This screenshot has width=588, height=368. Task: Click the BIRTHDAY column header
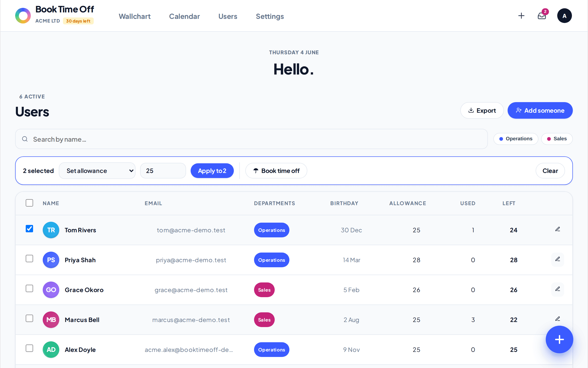tap(344, 203)
